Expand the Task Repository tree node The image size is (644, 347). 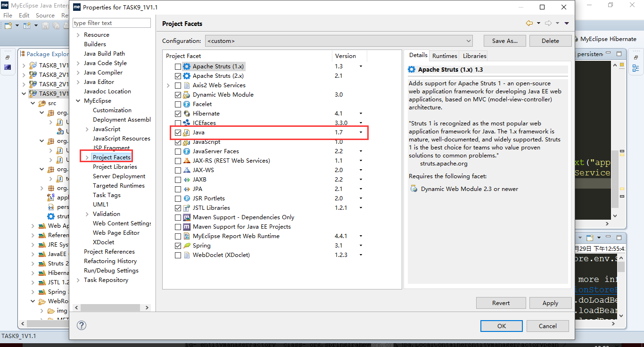78,280
